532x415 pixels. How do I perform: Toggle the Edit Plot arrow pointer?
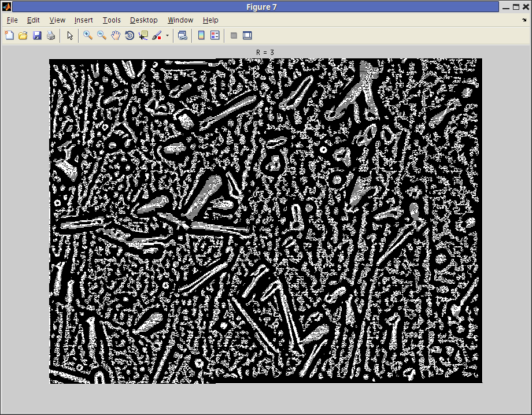[70, 35]
